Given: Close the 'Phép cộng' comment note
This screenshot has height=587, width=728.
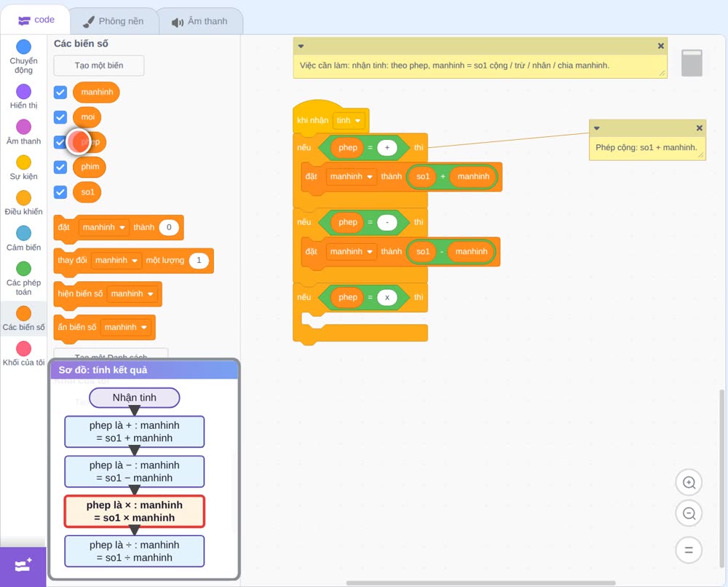Looking at the screenshot, I should 699,127.
